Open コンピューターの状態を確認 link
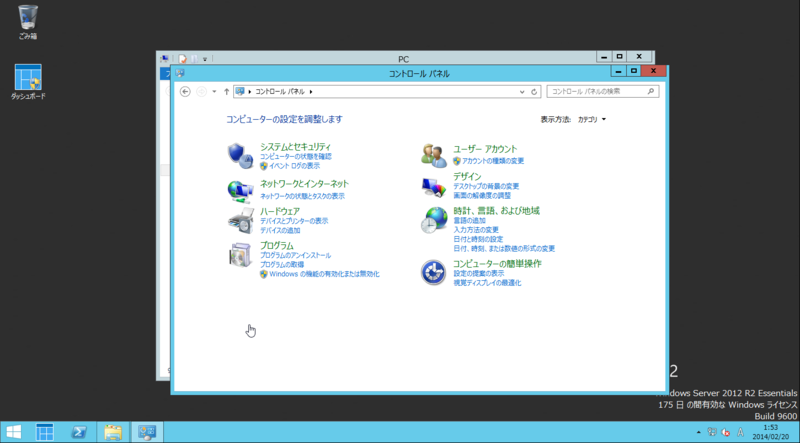The height and width of the screenshot is (443, 800). click(296, 157)
